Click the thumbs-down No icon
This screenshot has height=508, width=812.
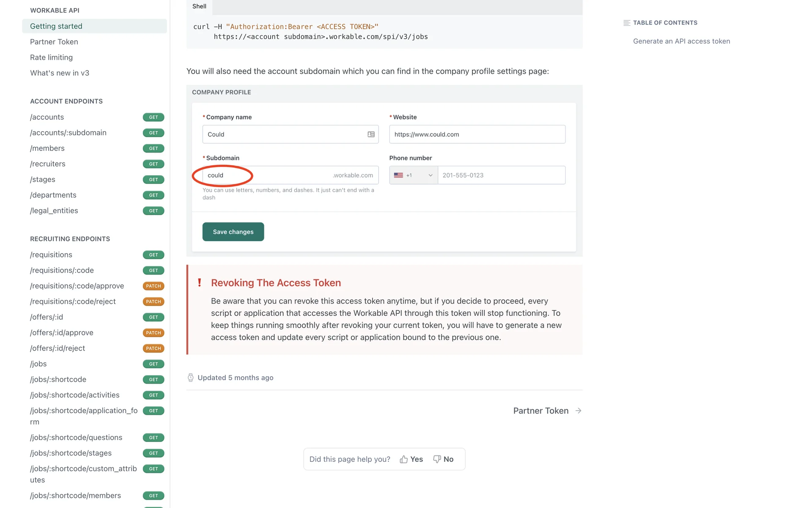[437, 459]
